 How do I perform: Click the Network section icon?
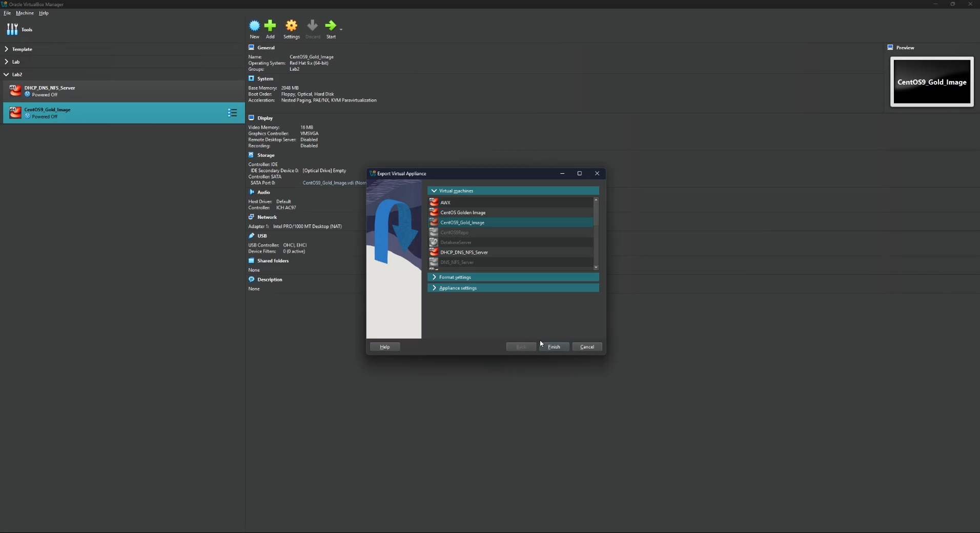(x=251, y=217)
